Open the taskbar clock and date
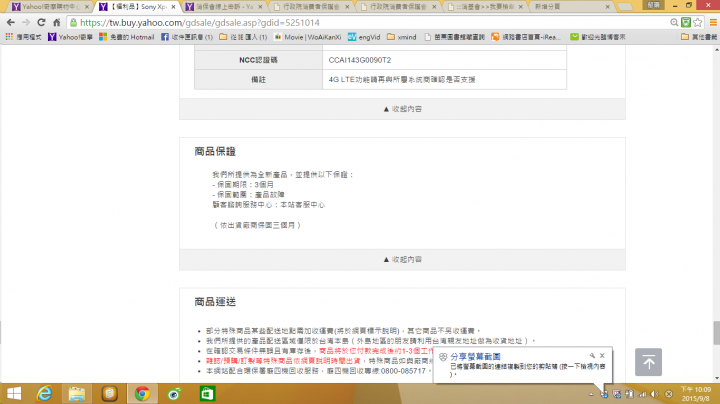This screenshot has height=404, width=720. coord(696,394)
